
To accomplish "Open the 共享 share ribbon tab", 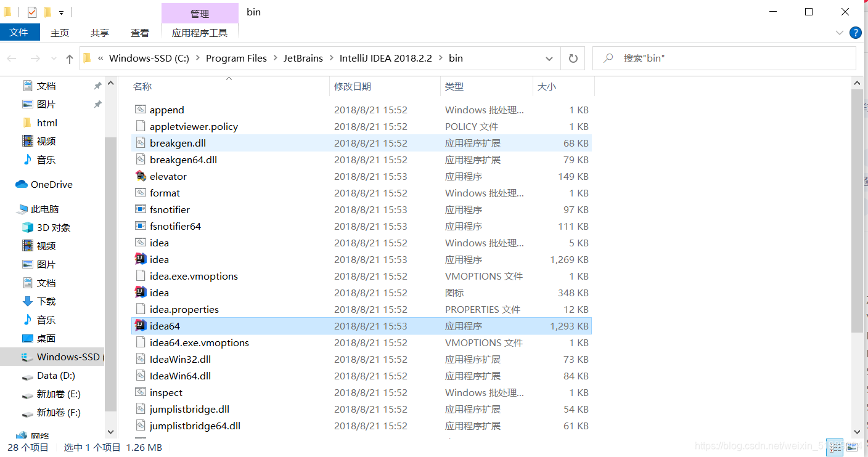I will (x=100, y=33).
